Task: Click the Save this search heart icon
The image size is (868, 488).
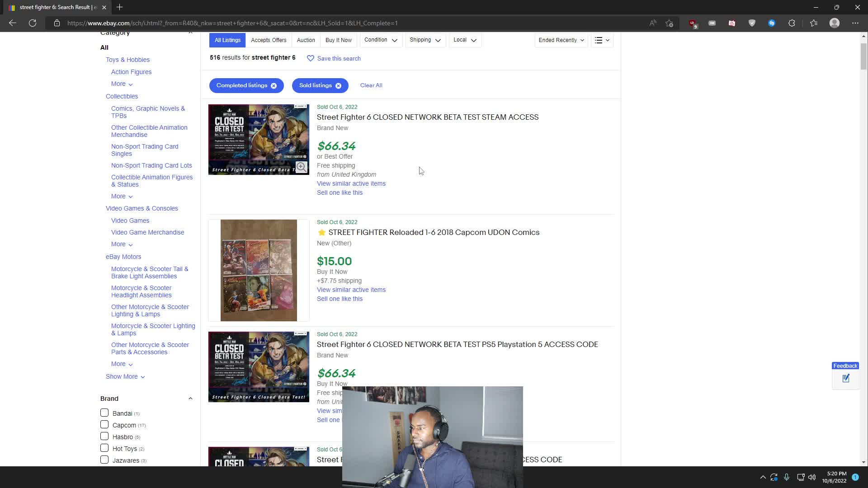Action: tap(311, 58)
